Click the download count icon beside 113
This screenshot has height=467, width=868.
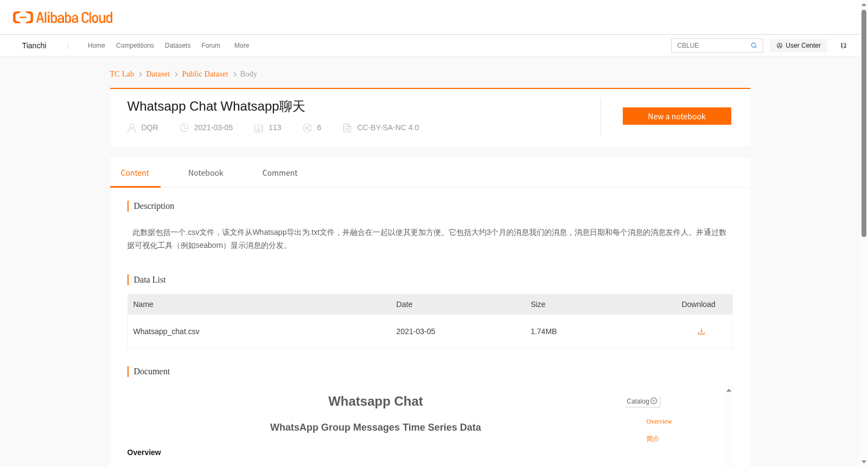point(259,128)
